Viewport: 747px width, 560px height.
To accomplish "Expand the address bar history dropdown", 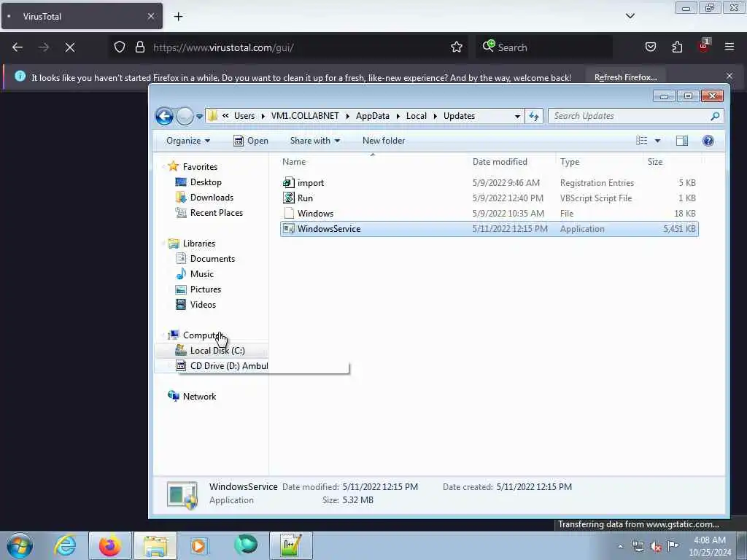I will [517, 116].
